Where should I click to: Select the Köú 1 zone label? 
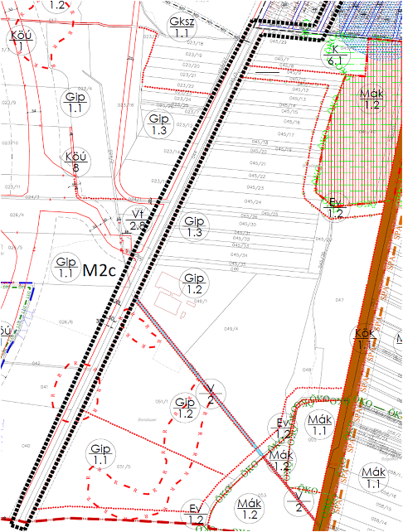[21, 41]
